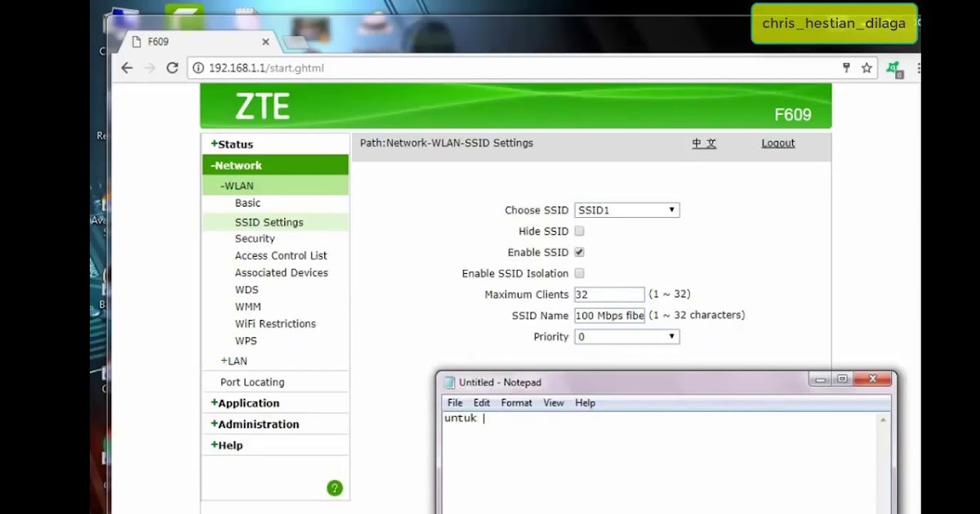Maximize the Notepad window

pyautogui.click(x=842, y=379)
